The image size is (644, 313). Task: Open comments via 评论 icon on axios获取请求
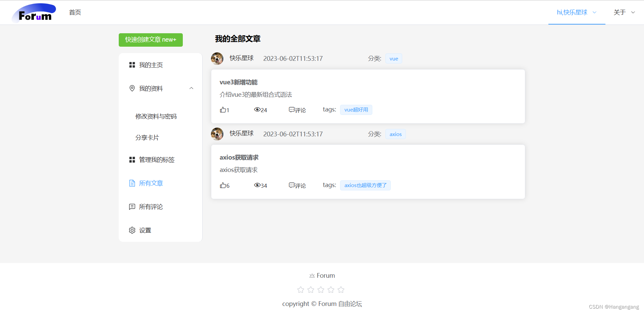[291, 185]
